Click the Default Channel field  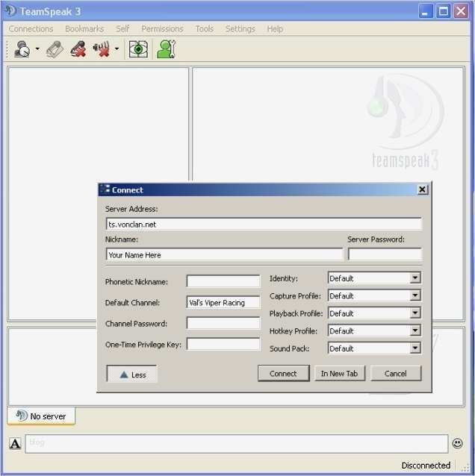223,302
